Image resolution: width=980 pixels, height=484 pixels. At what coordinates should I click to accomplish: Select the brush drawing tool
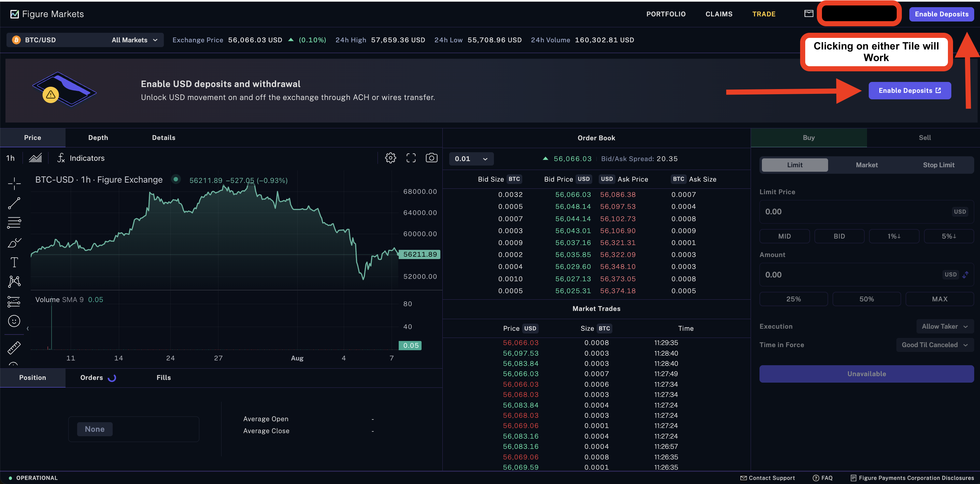[x=14, y=242]
